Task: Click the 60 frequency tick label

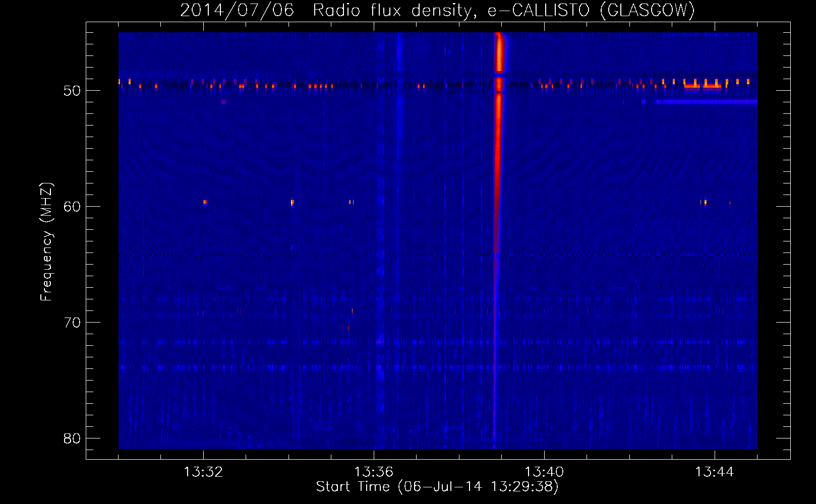Action: coord(72,207)
